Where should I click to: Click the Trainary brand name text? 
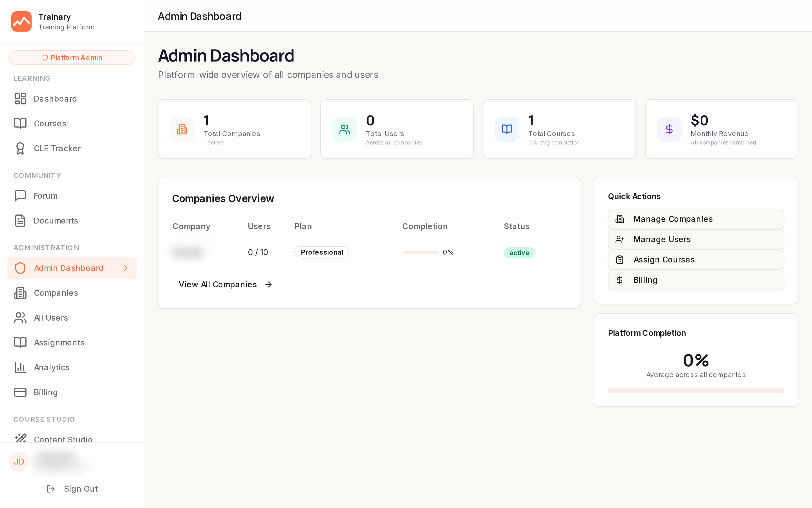[x=54, y=17]
